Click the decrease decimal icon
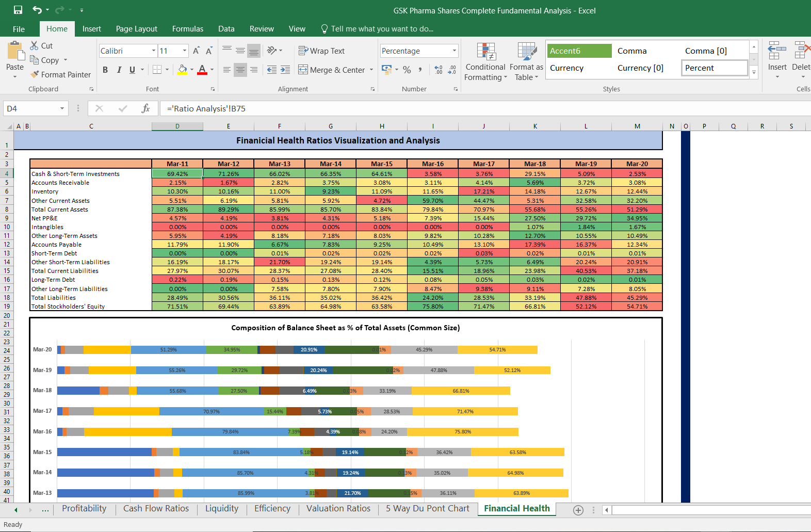The height and width of the screenshot is (532, 811). coord(452,70)
